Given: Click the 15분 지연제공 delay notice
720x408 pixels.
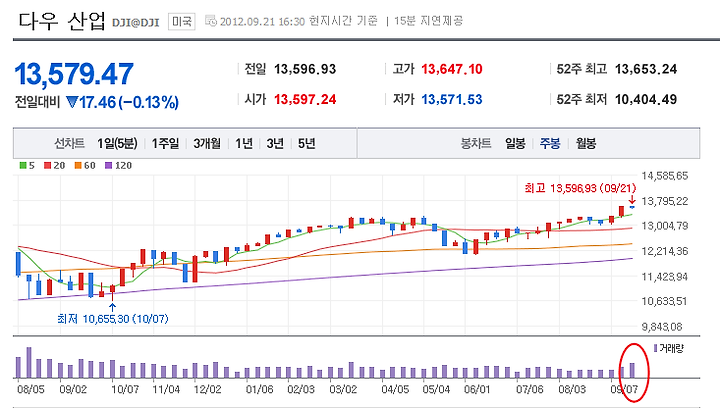Looking at the screenshot, I should [428, 21].
